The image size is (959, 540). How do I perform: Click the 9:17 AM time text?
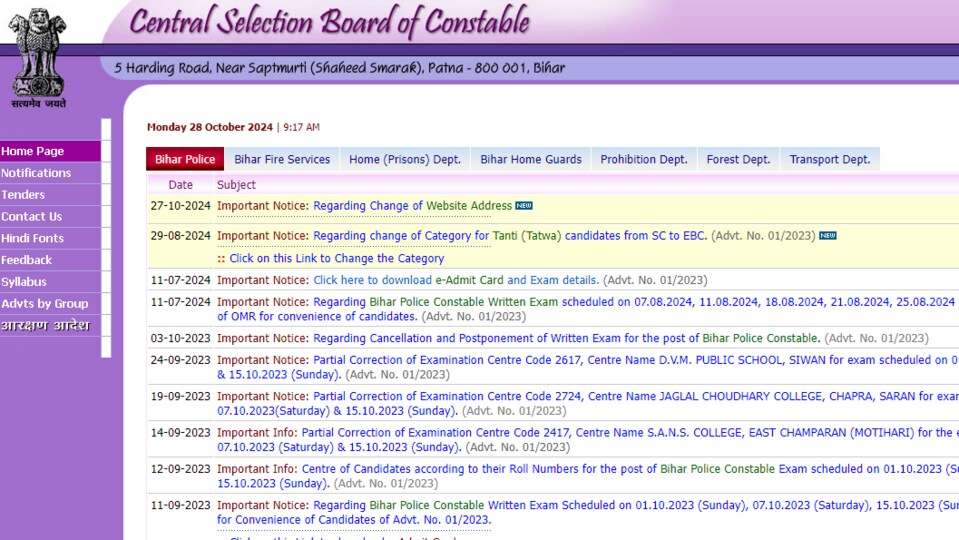tap(302, 127)
